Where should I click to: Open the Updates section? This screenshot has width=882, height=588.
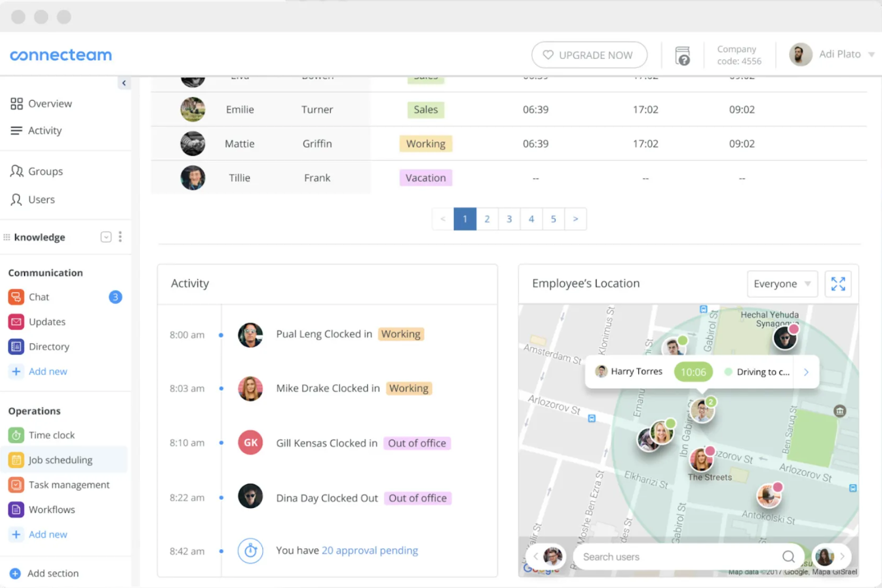46,322
